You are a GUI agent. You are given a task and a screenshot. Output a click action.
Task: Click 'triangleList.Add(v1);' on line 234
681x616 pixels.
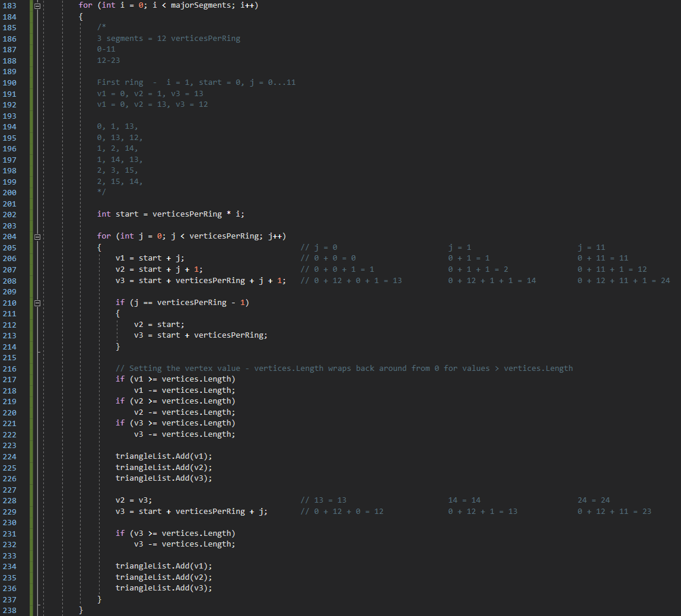pos(164,566)
